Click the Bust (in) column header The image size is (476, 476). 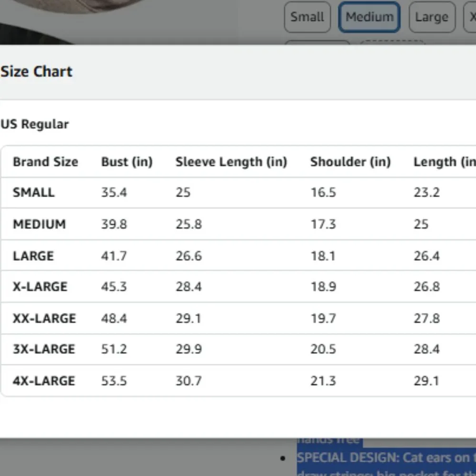click(127, 162)
